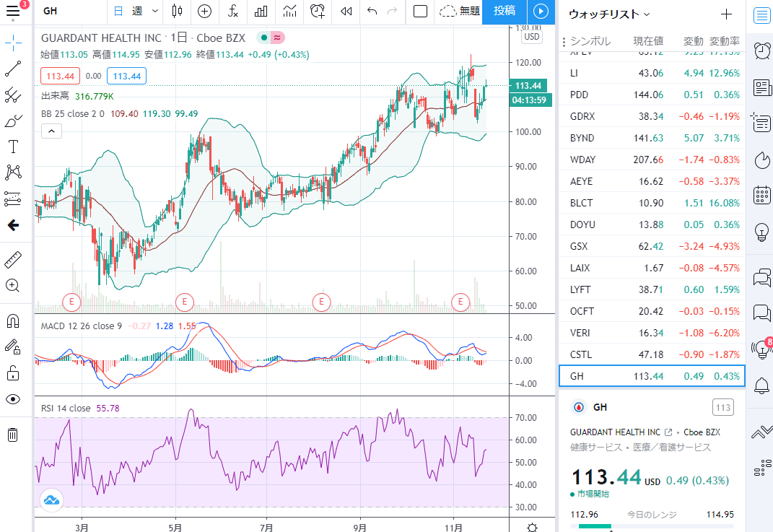Open the hotlists flame icon
This screenshot has width=773, height=532.
[762, 160]
